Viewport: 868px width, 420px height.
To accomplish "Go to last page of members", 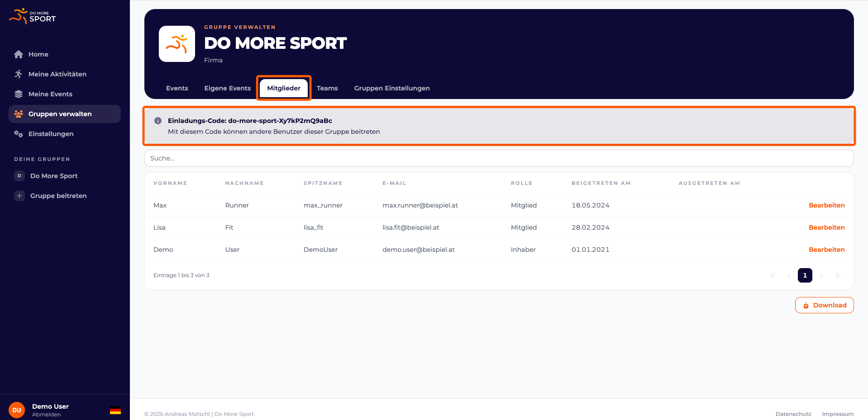I will coord(838,275).
